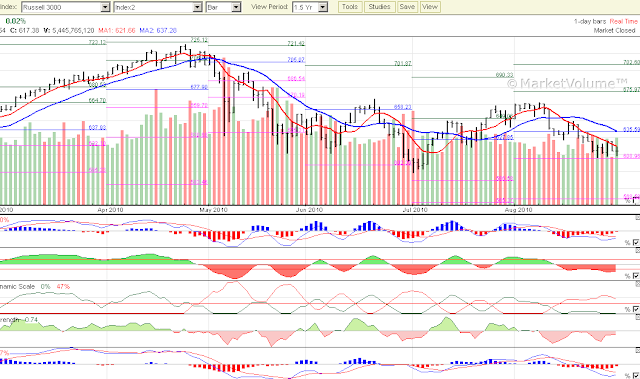The width and height of the screenshot is (640, 379).
Task: Click the red Real Time link
Action: click(623, 22)
